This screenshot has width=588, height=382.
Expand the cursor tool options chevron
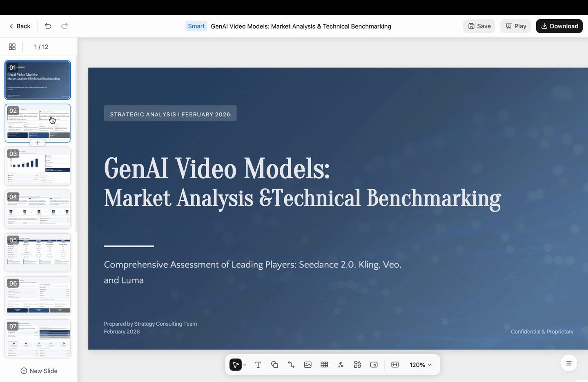245,365
